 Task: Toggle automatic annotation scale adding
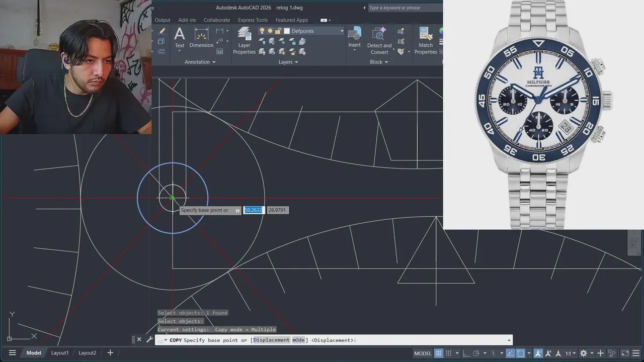tap(548, 353)
